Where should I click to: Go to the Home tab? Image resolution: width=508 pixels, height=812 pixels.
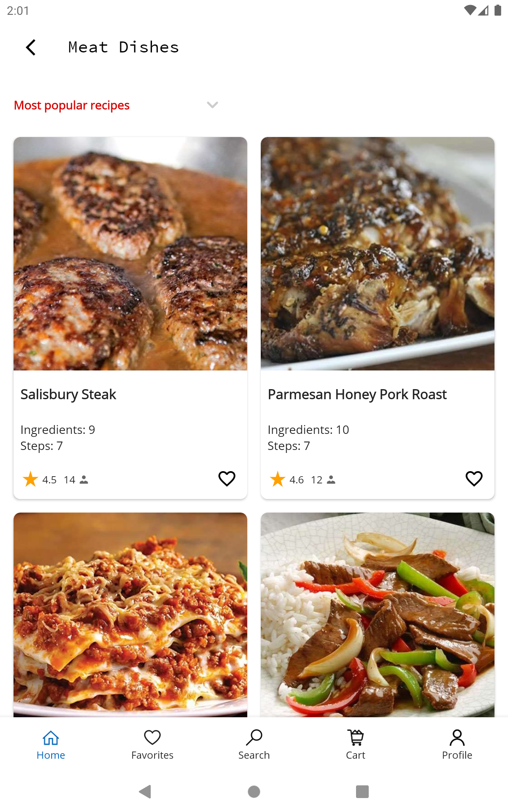click(51, 744)
